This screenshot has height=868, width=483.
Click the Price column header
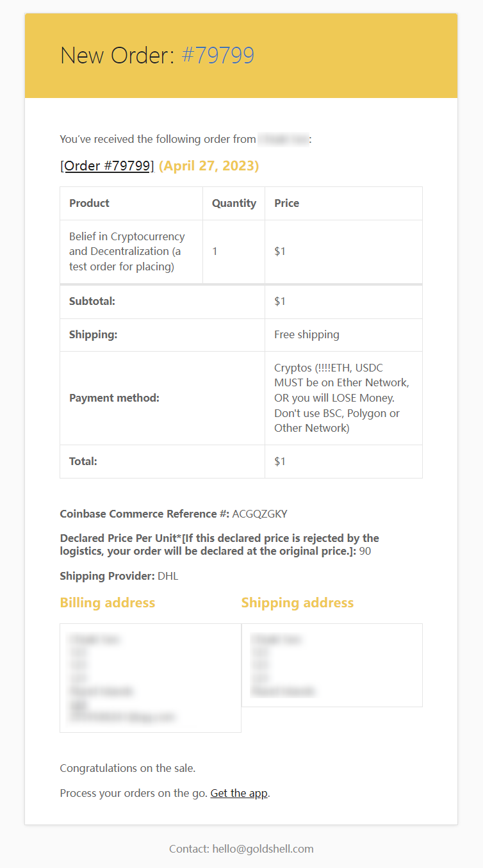[286, 203]
